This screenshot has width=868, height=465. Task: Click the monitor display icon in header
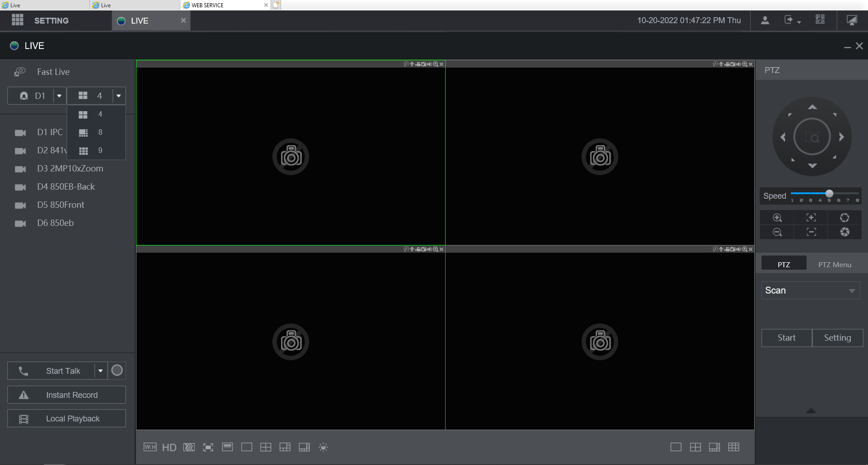click(852, 20)
